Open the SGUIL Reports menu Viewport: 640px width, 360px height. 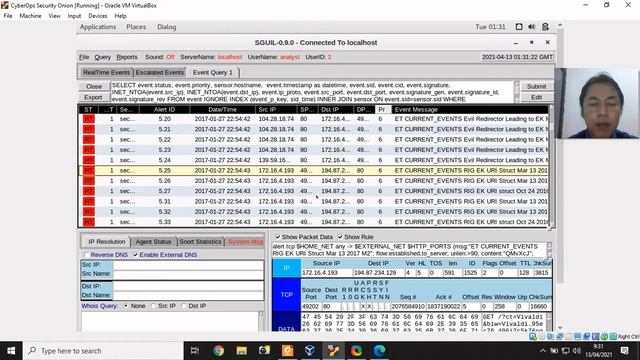click(x=127, y=57)
